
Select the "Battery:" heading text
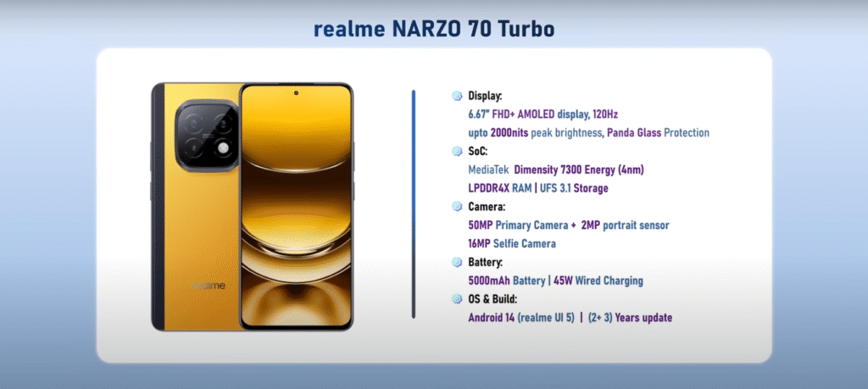point(486,262)
